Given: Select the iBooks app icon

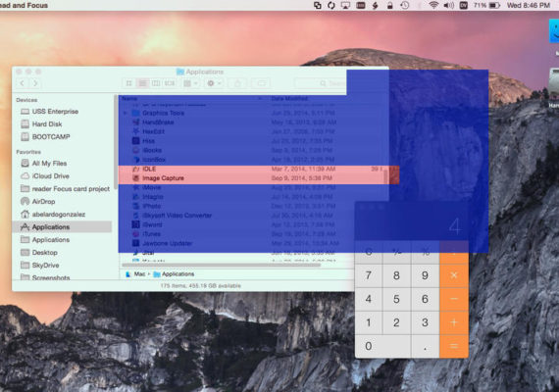Looking at the screenshot, I should (x=136, y=150).
